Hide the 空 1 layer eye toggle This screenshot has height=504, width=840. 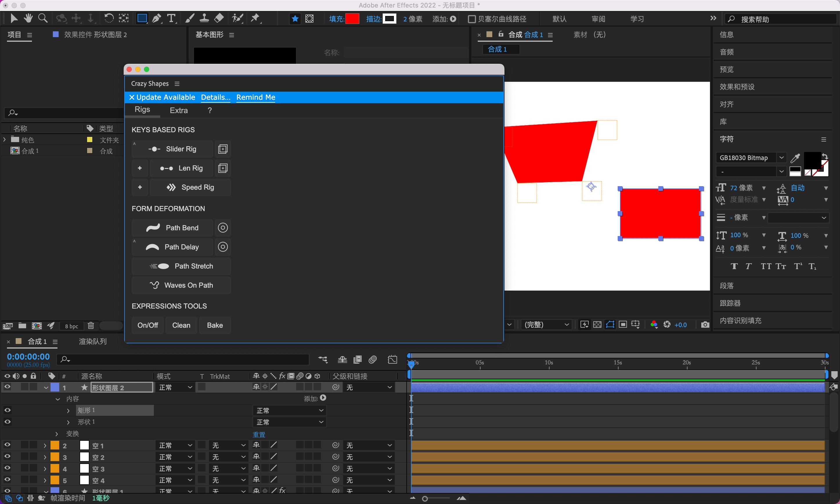[7, 445]
